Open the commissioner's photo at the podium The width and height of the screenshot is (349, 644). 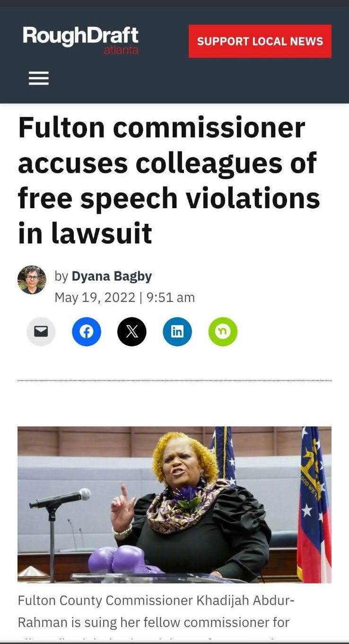pyautogui.click(x=174, y=504)
